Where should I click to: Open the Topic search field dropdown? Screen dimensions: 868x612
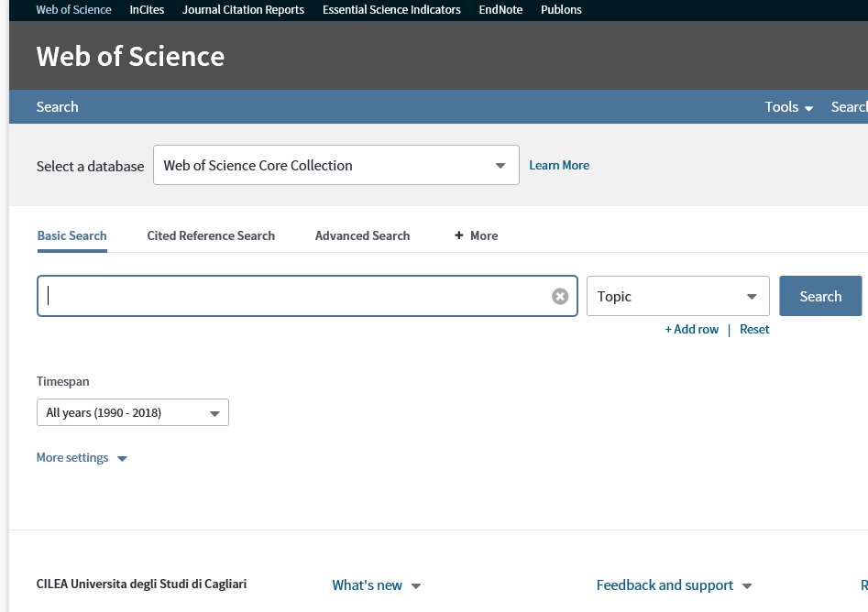click(x=677, y=296)
